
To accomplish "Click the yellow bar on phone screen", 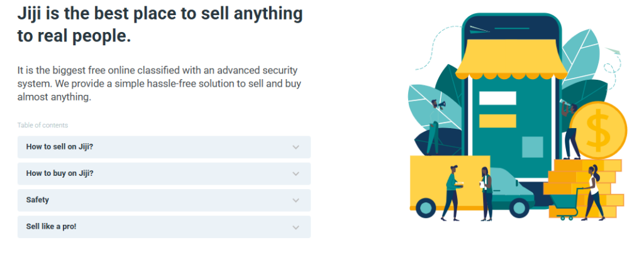I will 497,121.
